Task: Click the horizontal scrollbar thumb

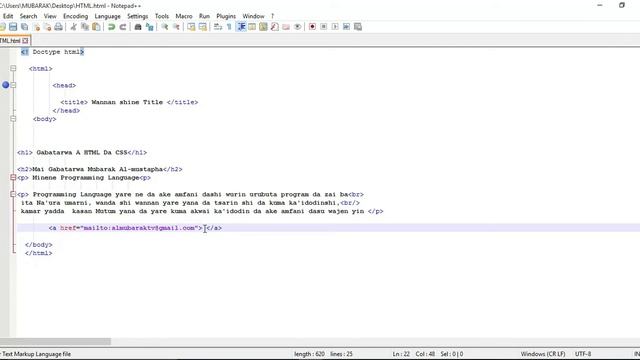Action: [x=55, y=341]
